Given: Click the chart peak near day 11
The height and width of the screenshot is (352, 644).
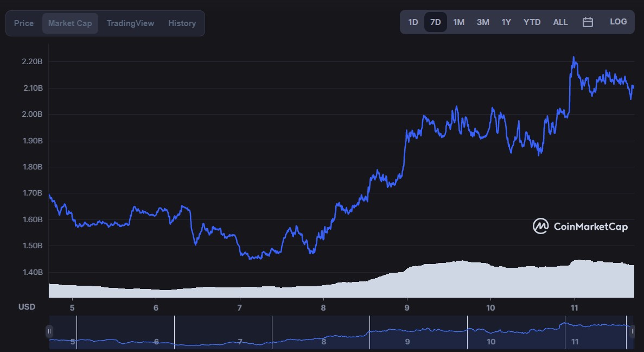Looking at the screenshot, I should coord(573,58).
